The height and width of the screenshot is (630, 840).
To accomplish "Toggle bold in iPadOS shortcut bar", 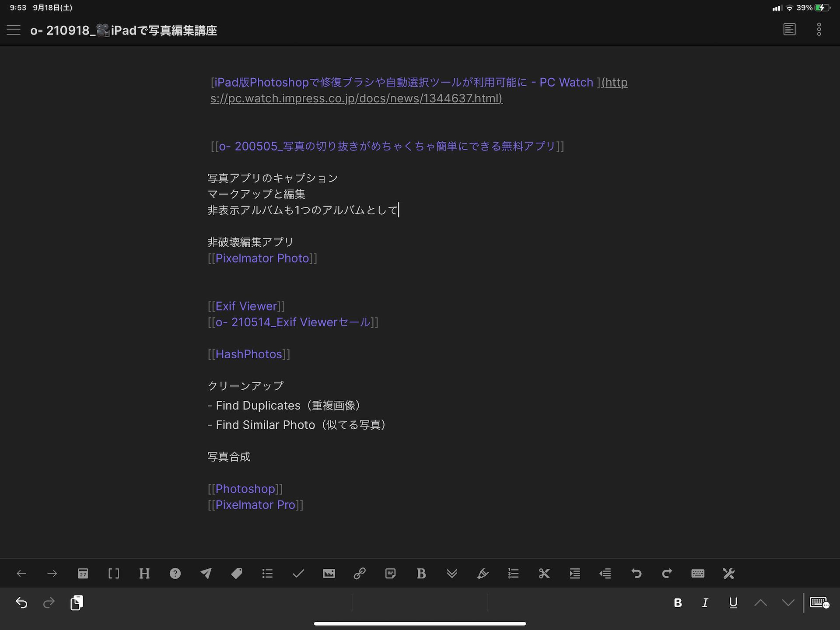I will pyautogui.click(x=678, y=603).
